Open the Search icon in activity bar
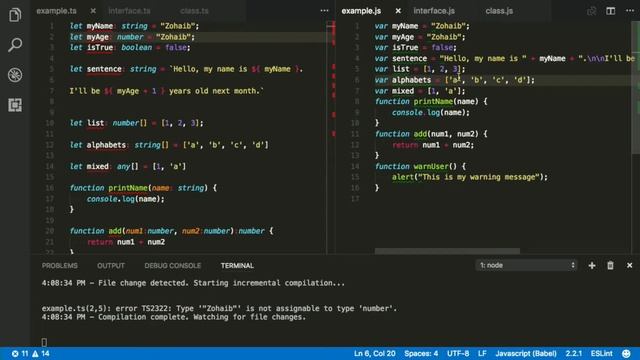The height and width of the screenshot is (360, 640). pyautogui.click(x=15, y=44)
